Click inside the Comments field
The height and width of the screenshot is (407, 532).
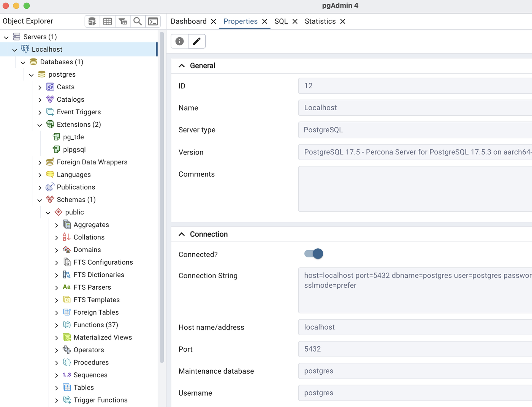pos(414,189)
